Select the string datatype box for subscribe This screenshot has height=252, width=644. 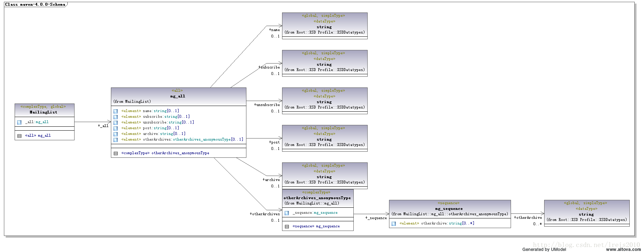click(x=324, y=63)
